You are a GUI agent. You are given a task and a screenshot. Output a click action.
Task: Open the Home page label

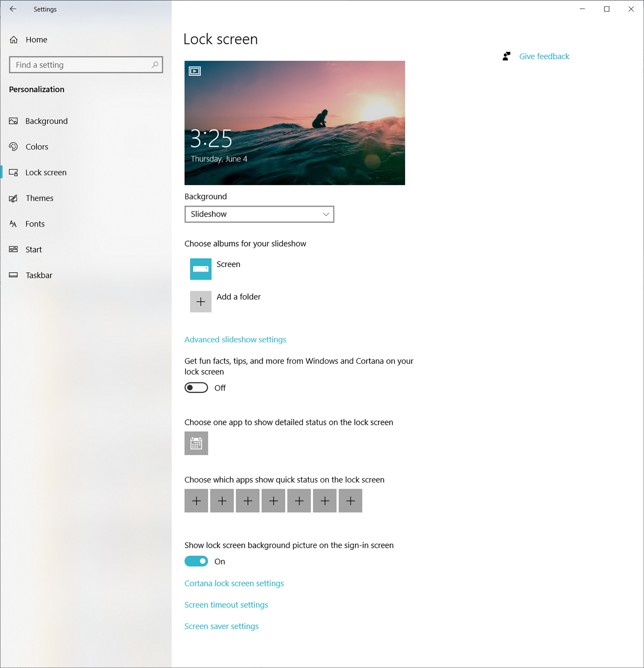click(36, 40)
